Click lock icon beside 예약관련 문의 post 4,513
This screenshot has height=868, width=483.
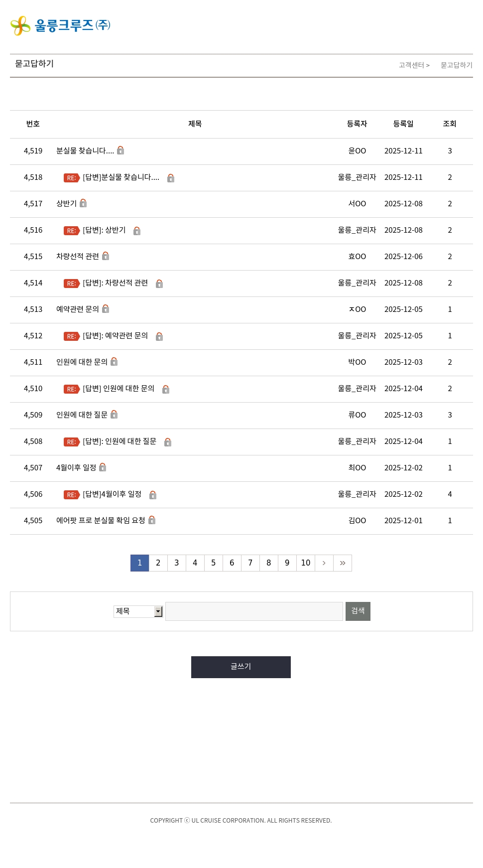[106, 309]
